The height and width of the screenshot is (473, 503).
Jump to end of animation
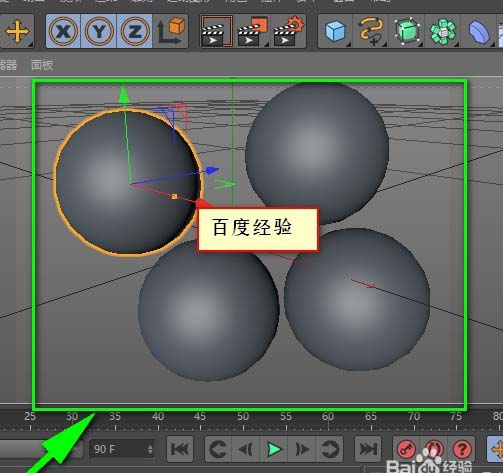[368, 449]
